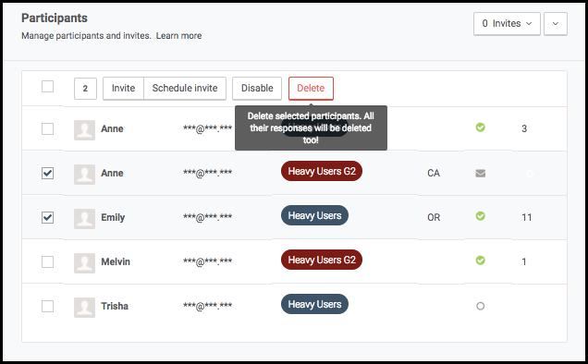Click Melvin's masked email address
588x364 pixels.
click(207, 261)
